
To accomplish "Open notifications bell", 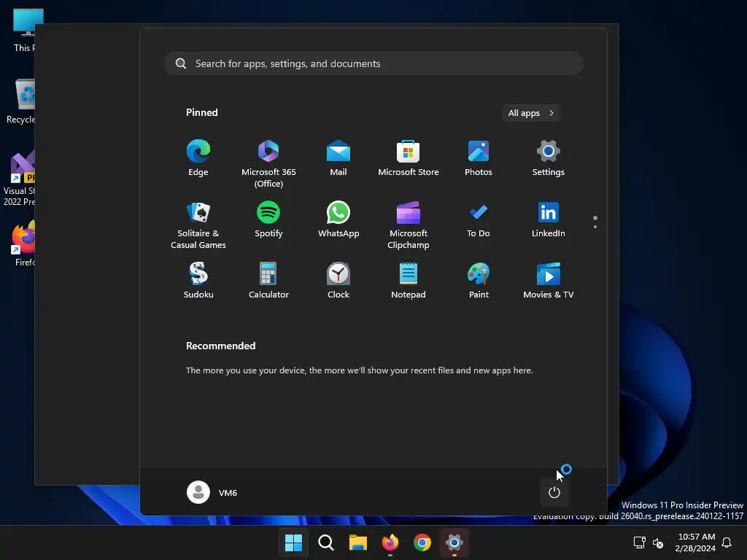I will point(727,542).
